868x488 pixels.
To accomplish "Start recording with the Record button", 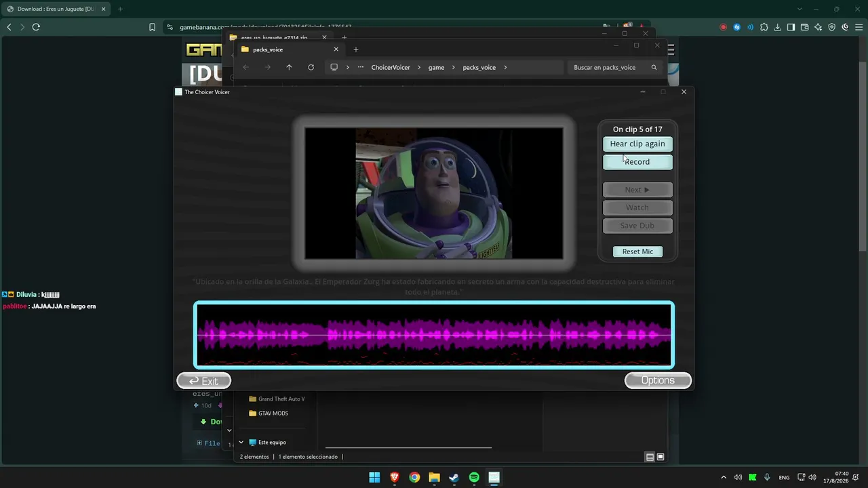I will (x=637, y=162).
